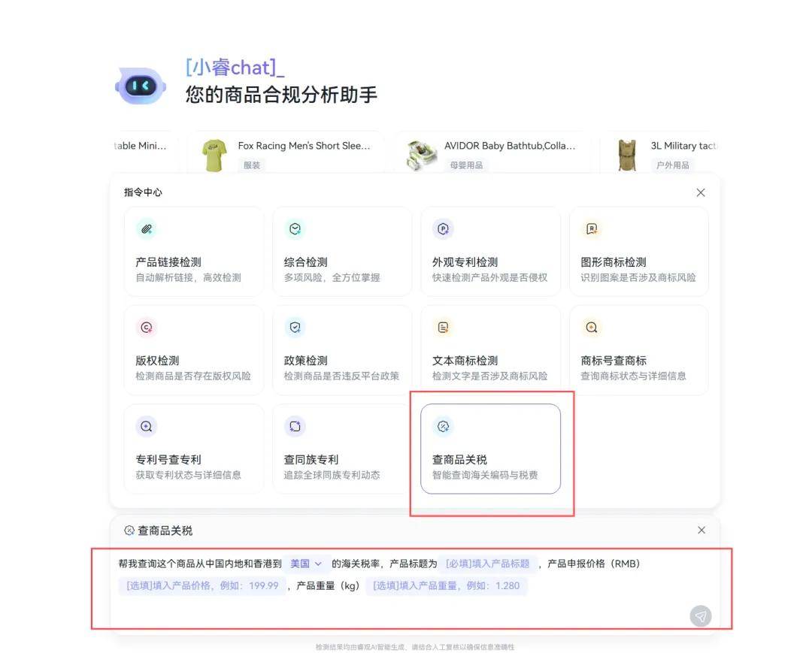
Task: Click the 选填 product price field
Action: click(x=202, y=585)
